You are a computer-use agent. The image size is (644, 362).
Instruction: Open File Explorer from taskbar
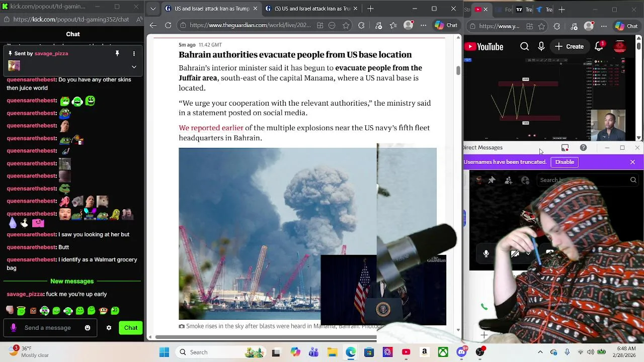click(x=332, y=352)
